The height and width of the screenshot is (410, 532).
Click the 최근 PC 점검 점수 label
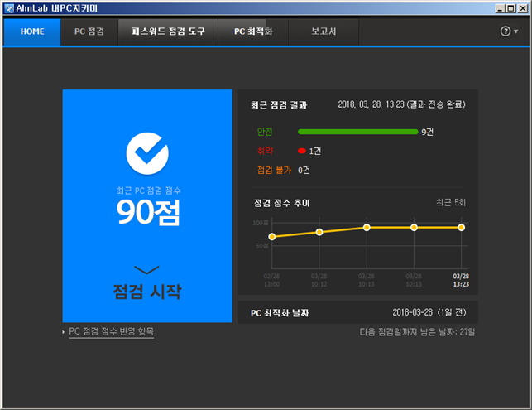(149, 191)
